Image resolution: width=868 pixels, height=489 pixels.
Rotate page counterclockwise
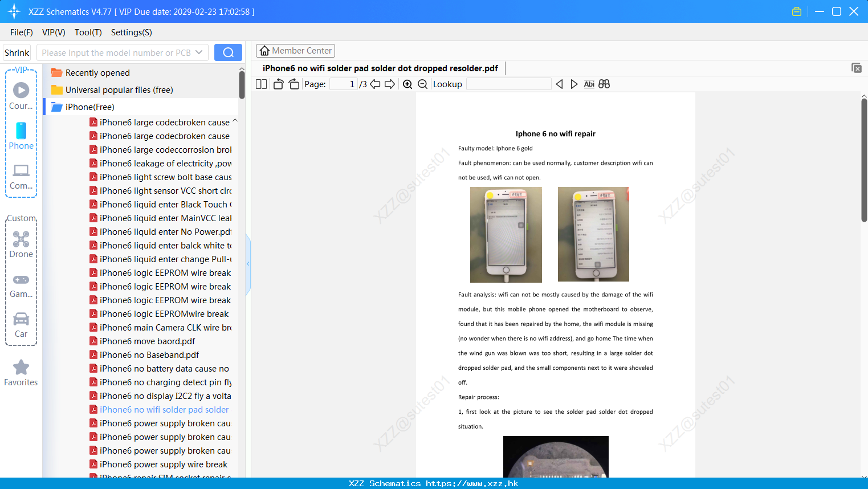[279, 84]
